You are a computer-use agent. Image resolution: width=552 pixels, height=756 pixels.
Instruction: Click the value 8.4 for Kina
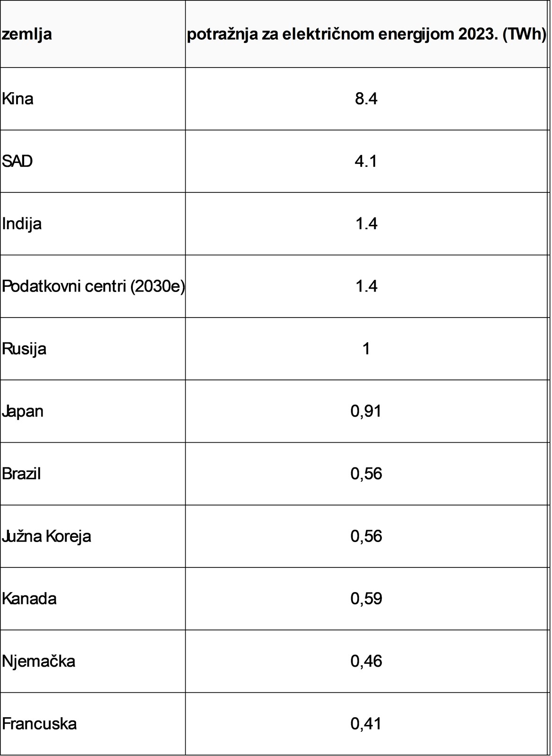tap(366, 99)
